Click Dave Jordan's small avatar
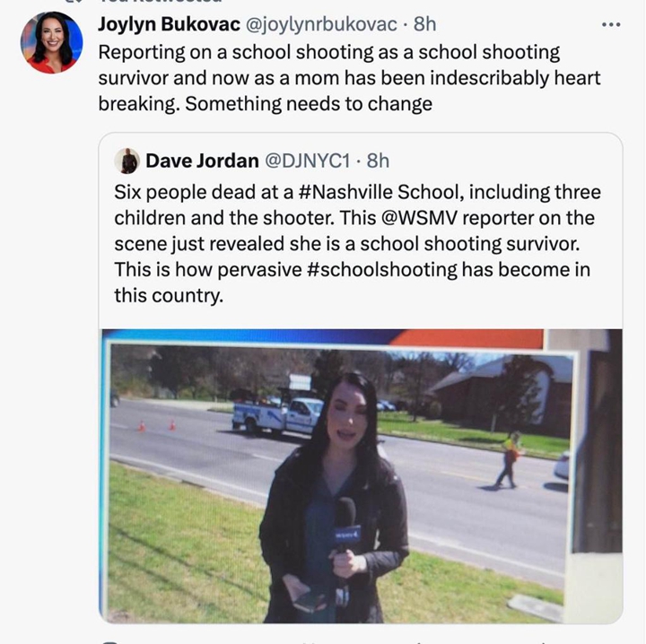This screenshot has height=644, width=646. (127, 161)
